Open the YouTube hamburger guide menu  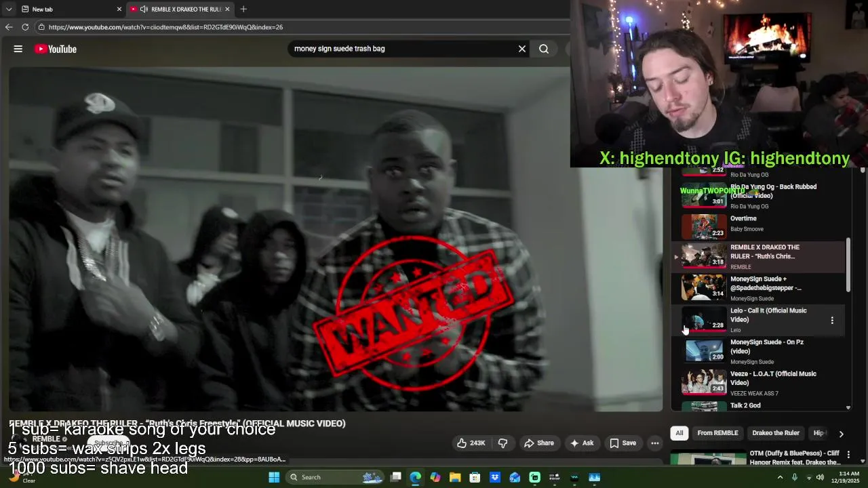[18, 49]
